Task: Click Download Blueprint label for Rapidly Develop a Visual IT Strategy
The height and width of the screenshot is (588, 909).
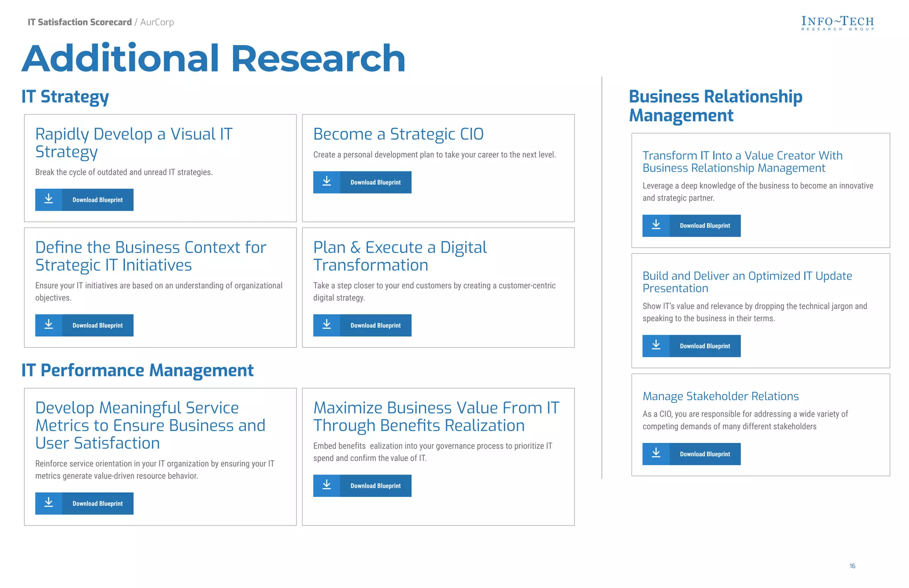Action: [x=98, y=200]
